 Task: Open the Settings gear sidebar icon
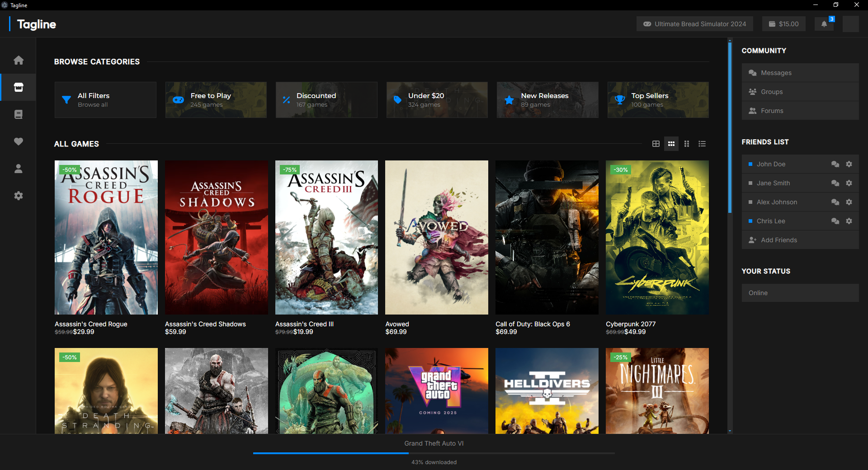pyautogui.click(x=18, y=196)
